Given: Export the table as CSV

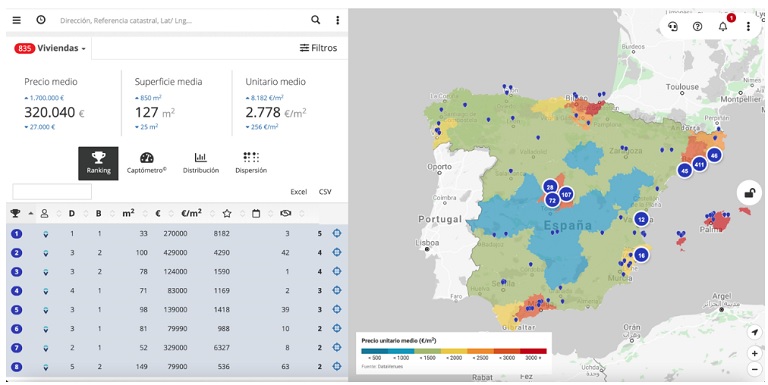Looking at the screenshot, I should (325, 192).
